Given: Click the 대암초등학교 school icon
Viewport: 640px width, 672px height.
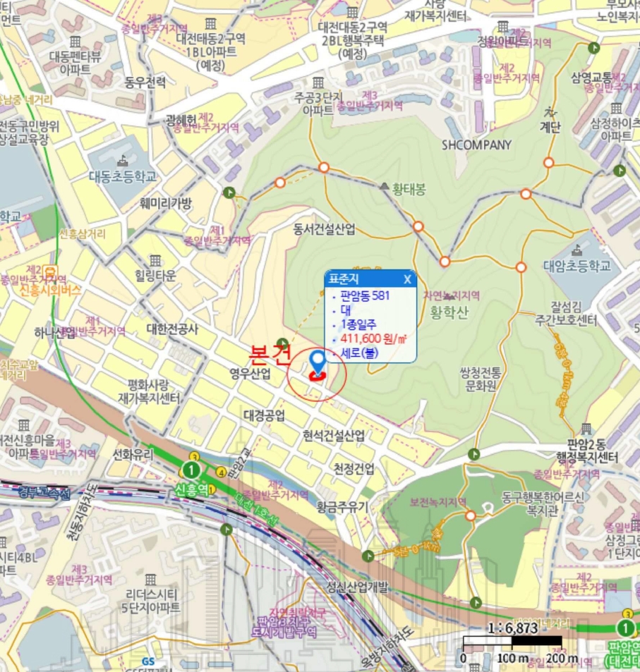Looking at the screenshot, I should [x=577, y=250].
